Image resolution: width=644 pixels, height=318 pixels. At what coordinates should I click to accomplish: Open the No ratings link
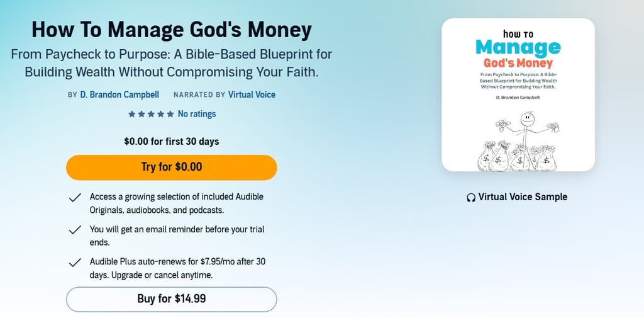[x=197, y=114]
